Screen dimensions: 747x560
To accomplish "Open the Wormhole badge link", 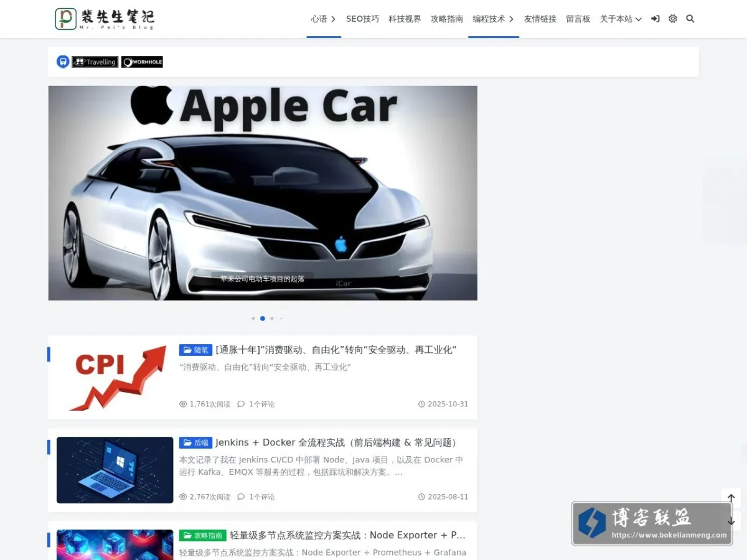I will coord(142,62).
